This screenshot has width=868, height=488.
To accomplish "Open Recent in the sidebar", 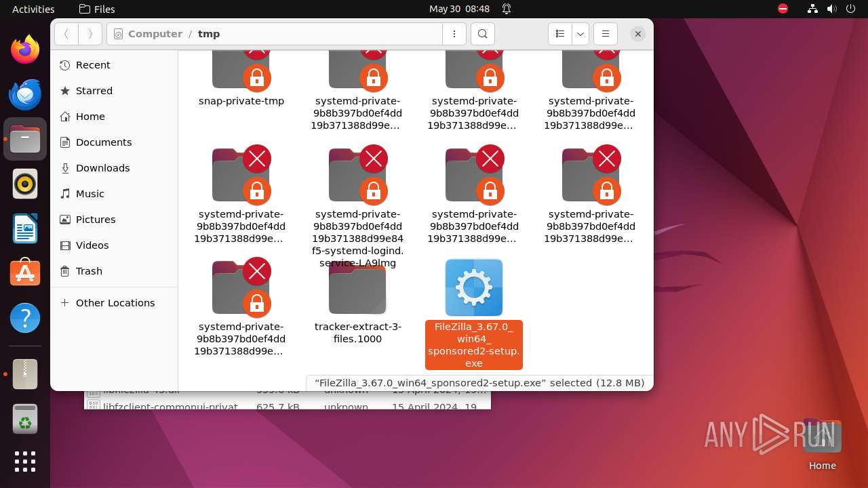I will point(114,65).
